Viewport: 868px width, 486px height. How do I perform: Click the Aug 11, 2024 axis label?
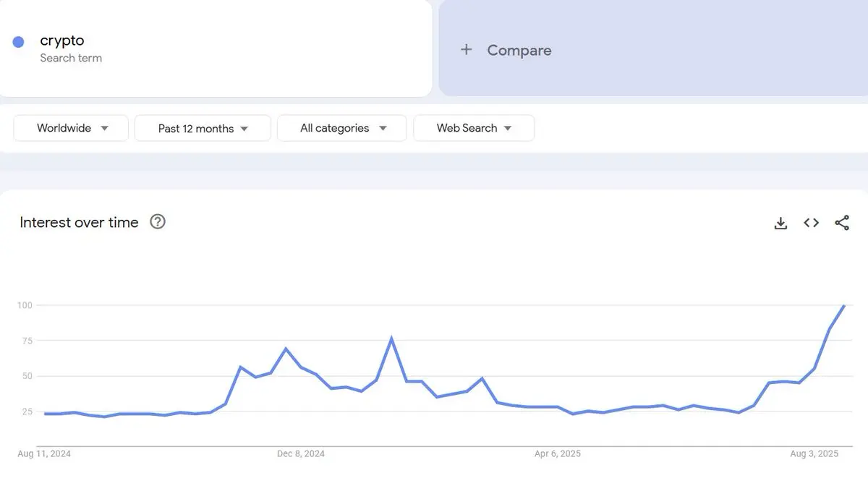pos(44,454)
